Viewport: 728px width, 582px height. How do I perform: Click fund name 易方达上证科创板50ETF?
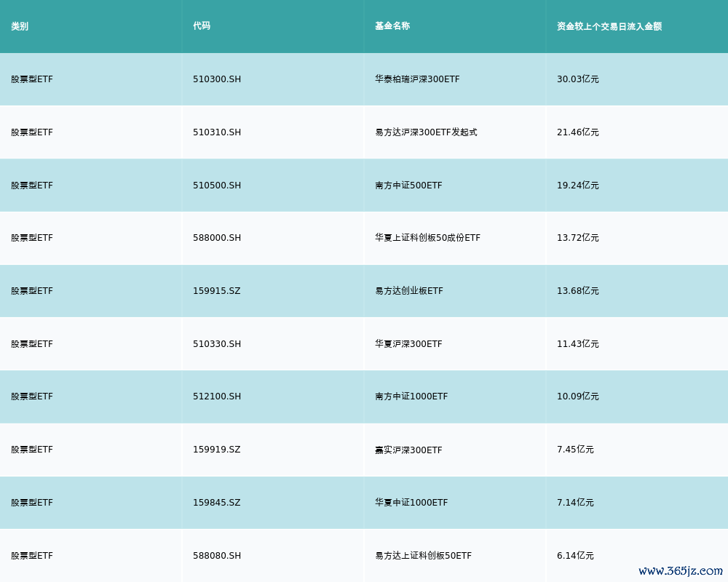pos(423,556)
